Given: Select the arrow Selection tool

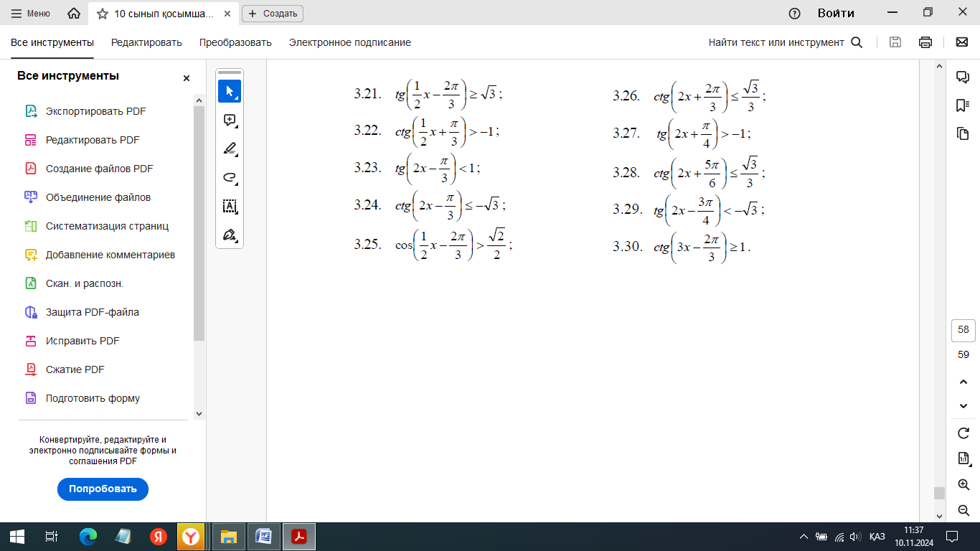Looking at the screenshot, I should click(230, 91).
